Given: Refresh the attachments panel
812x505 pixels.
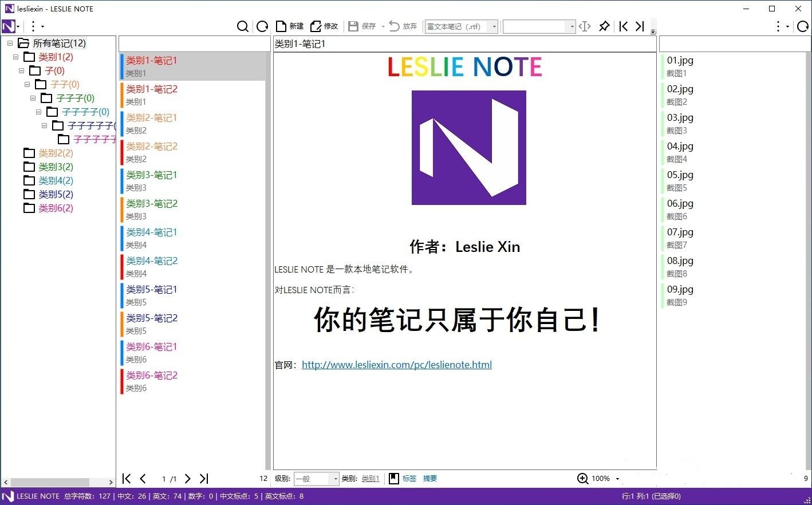Looking at the screenshot, I should [803, 26].
